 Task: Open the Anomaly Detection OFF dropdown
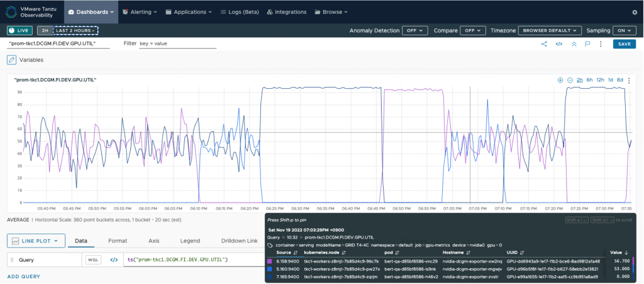coord(414,30)
